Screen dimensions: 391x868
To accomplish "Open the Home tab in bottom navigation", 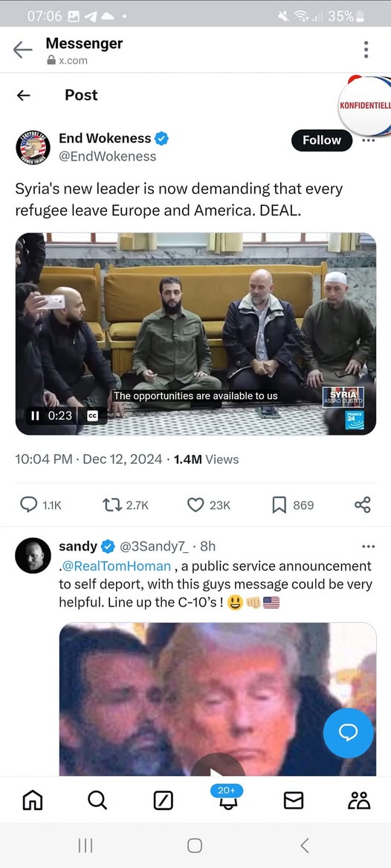I will point(32,800).
